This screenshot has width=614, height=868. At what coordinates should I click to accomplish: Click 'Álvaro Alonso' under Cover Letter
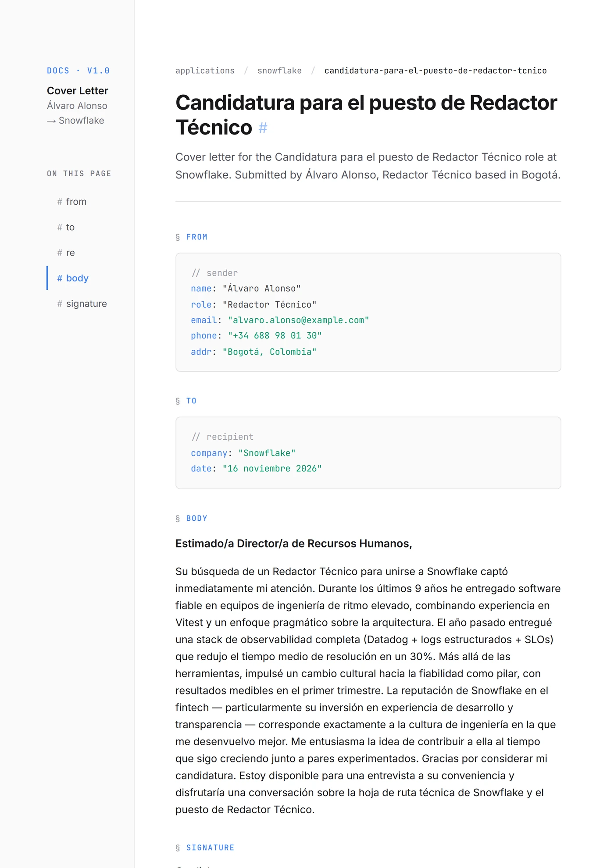77,106
